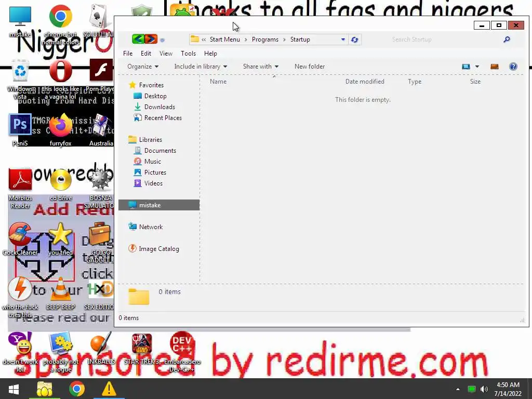Image resolution: width=532 pixels, height=399 pixels.
Task: Sort by the Size column header
Action: coord(475,82)
